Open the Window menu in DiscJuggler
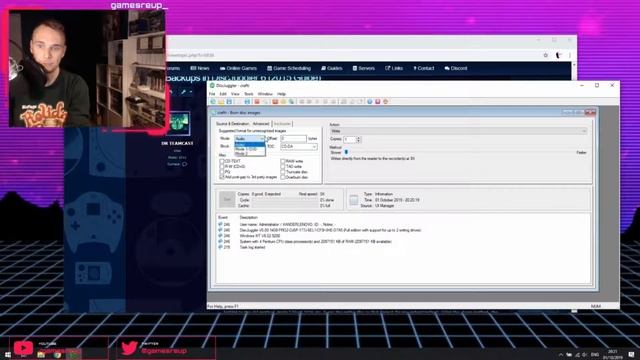 coord(265,94)
